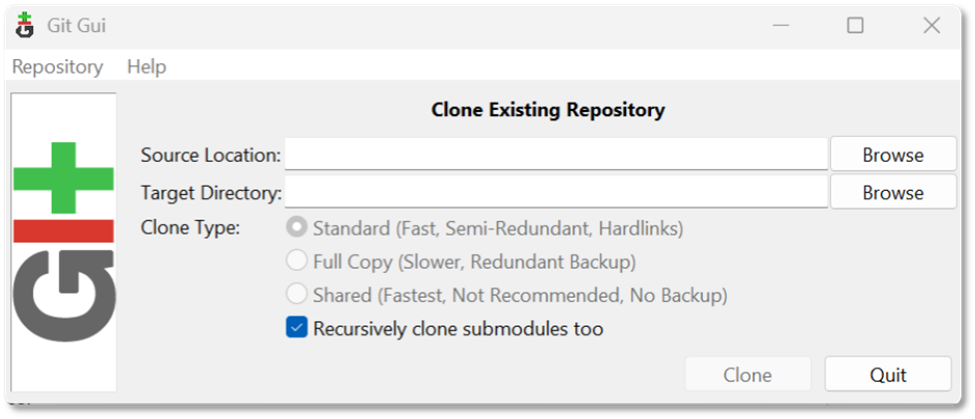Select the Standard clone type
Viewport: 975px width, 419px height.
tap(297, 228)
